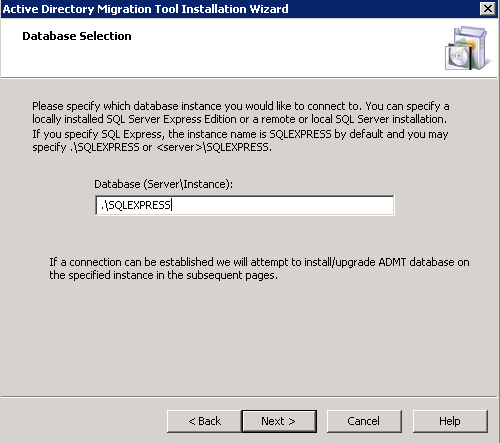Click 'the specified instance in the subsequent pages' line
The width and height of the screenshot is (500, 443).
pos(163,275)
